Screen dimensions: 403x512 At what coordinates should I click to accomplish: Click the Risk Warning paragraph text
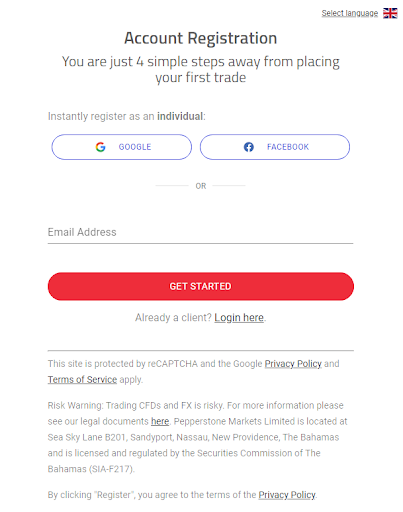coord(197,437)
